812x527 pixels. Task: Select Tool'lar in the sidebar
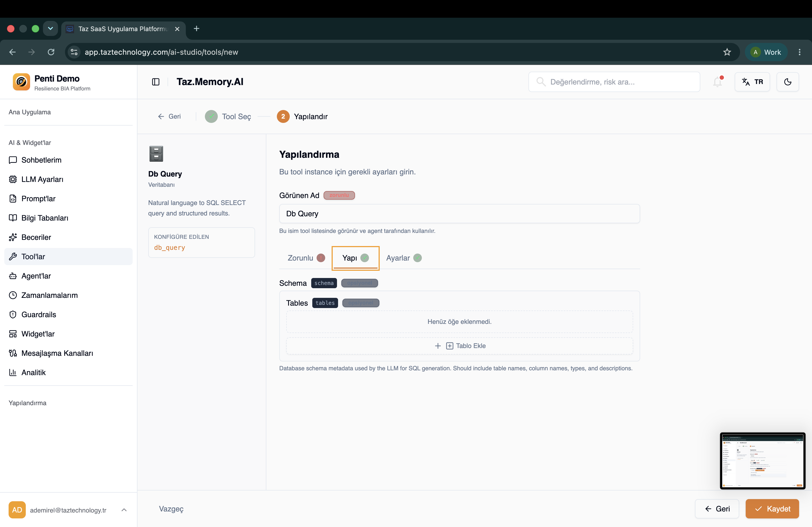[x=68, y=256]
